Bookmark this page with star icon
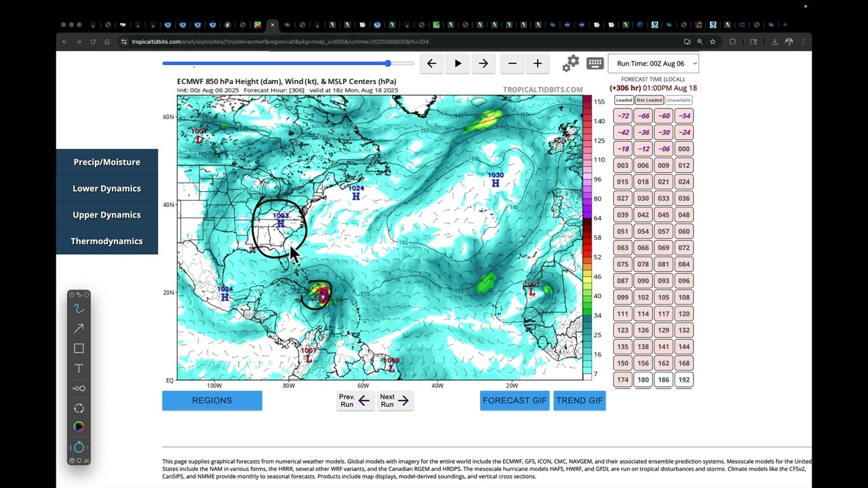The width and height of the screenshot is (868, 488). (713, 42)
